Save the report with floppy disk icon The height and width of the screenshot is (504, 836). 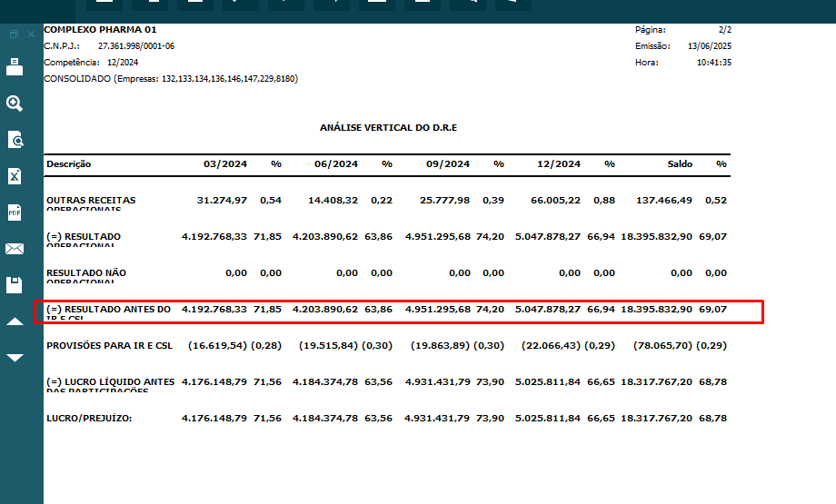pos(15,285)
